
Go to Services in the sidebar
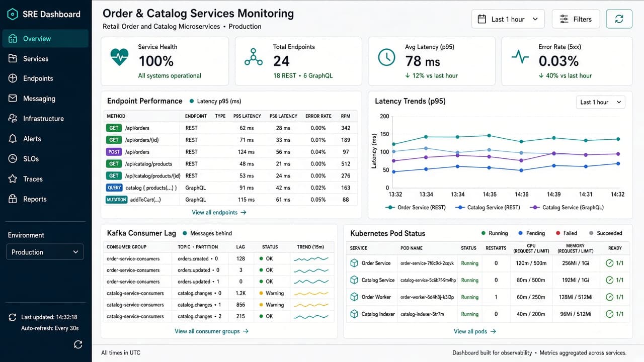click(45, 59)
